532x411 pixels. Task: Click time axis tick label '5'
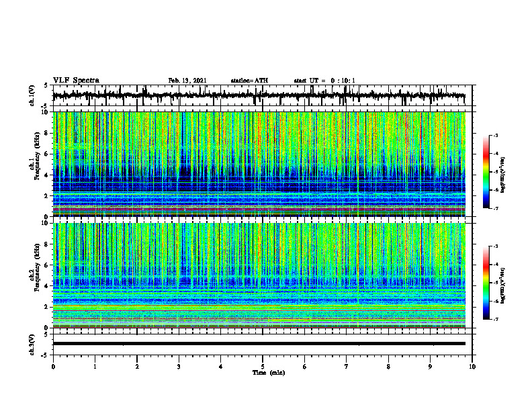click(263, 367)
